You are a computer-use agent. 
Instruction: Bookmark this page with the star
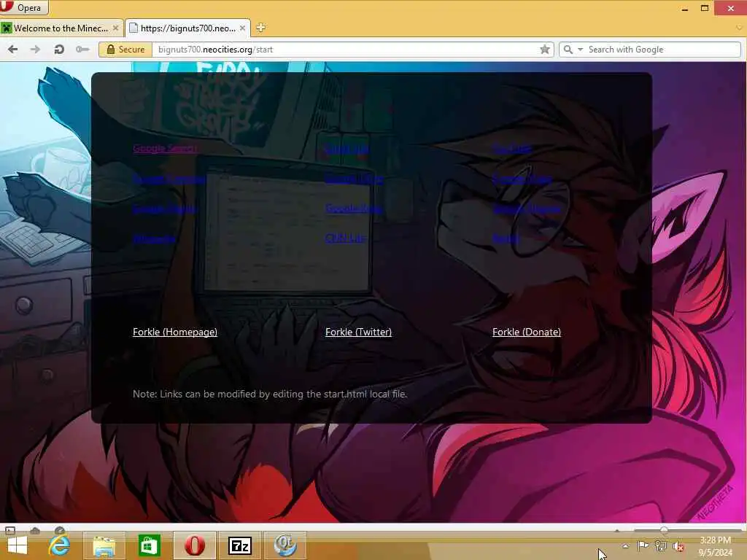[x=545, y=50]
